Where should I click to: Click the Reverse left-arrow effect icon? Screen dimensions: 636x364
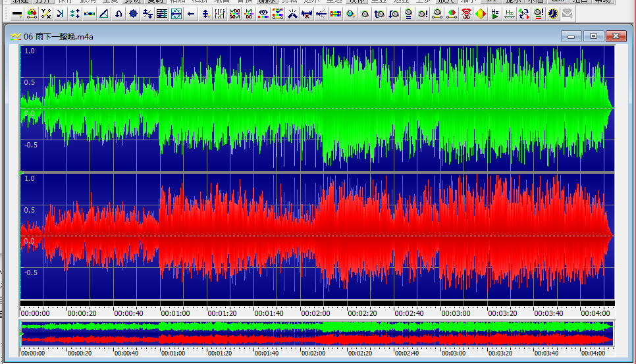click(191, 14)
